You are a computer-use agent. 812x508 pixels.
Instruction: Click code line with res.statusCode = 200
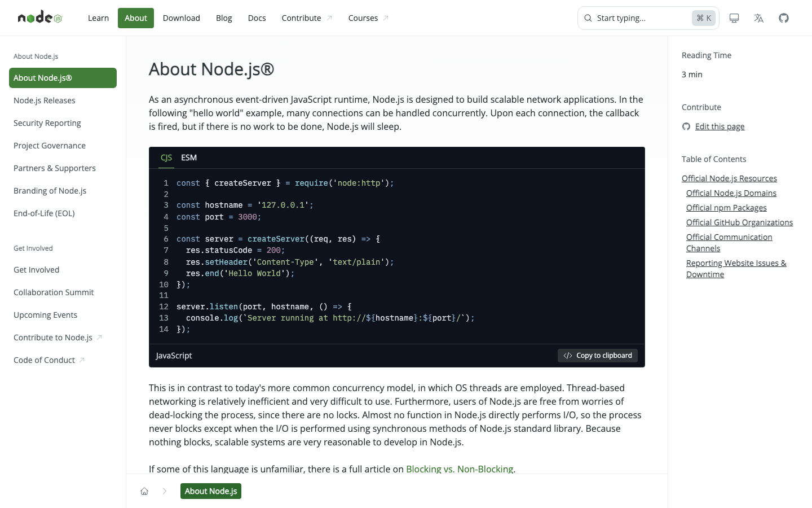pos(236,250)
